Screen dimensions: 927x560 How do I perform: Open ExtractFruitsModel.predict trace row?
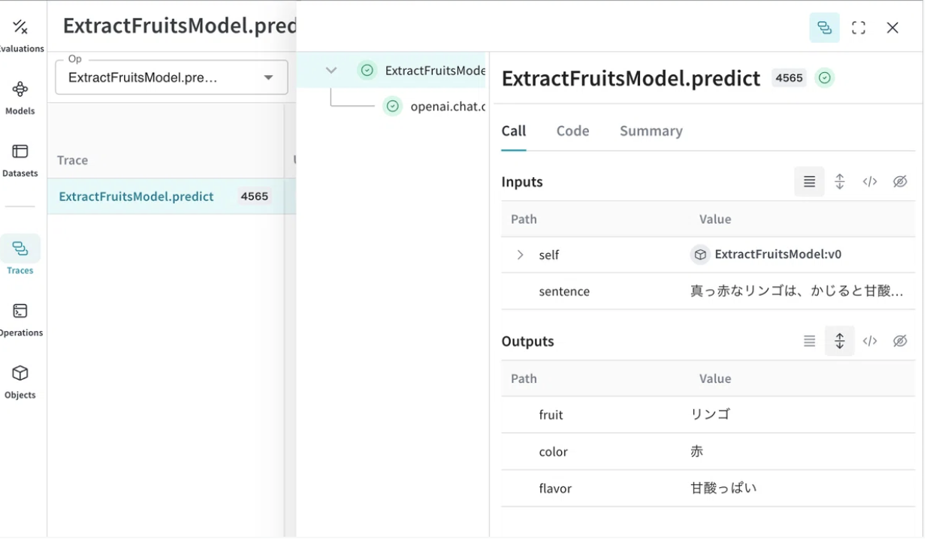(x=136, y=197)
